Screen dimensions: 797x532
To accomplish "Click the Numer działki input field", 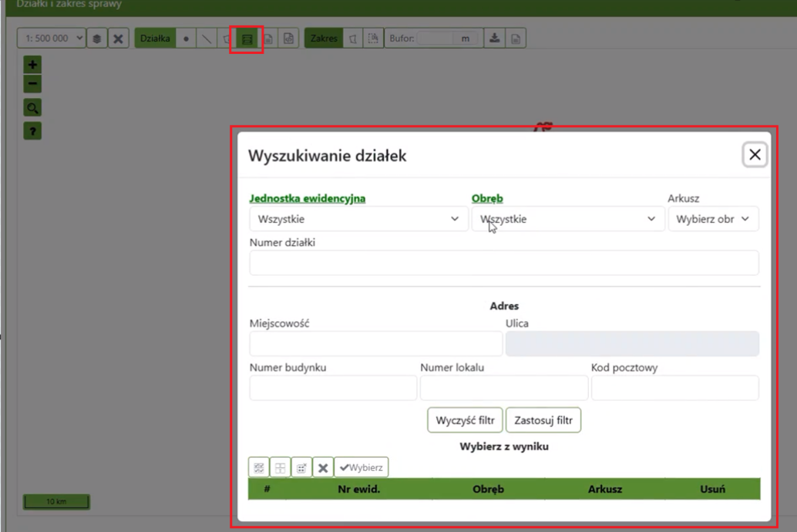I will click(x=504, y=263).
